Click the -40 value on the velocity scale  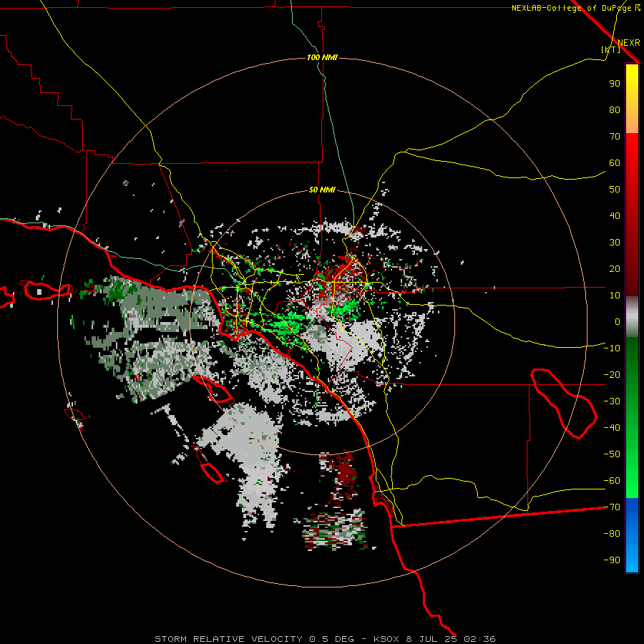point(612,428)
